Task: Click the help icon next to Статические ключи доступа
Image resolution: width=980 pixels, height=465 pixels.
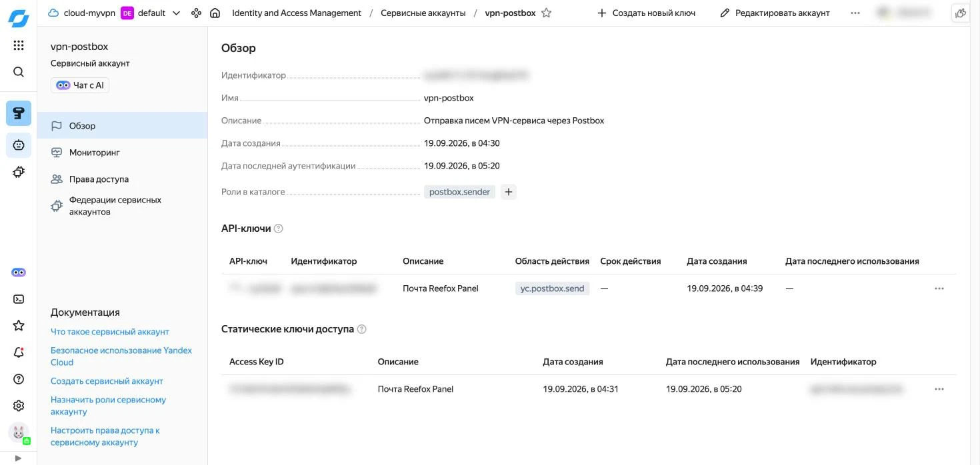Action: click(x=362, y=329)
